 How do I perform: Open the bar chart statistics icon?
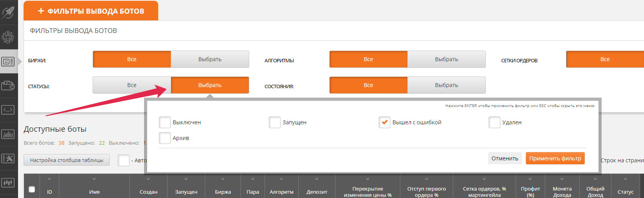coord(8,134)
